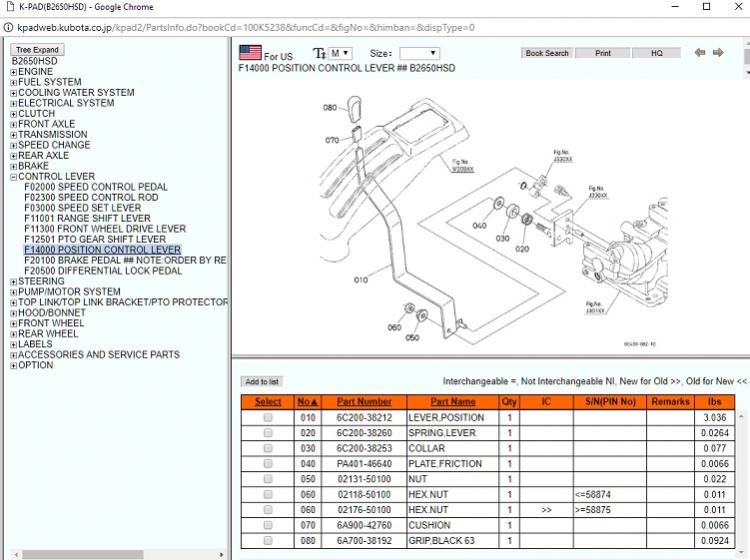
Task: Open F20500 DIFFERENTIAL LOCK PEDAL
Action: pyautogui.click(x=103, y=271)
